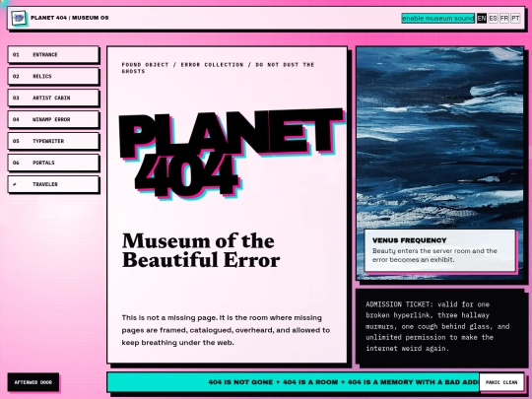The height and width of the screenshot is (399, 532).
Task: Click the 'This is not a missing page' paragraph
Action: pos(226,330)
